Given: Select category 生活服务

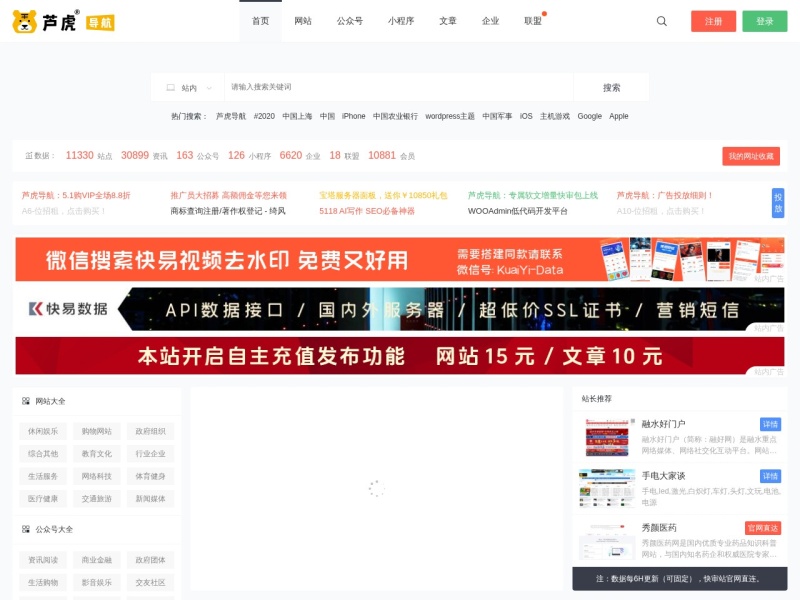Looking at the screenshot, I should (x=43, y=476).
